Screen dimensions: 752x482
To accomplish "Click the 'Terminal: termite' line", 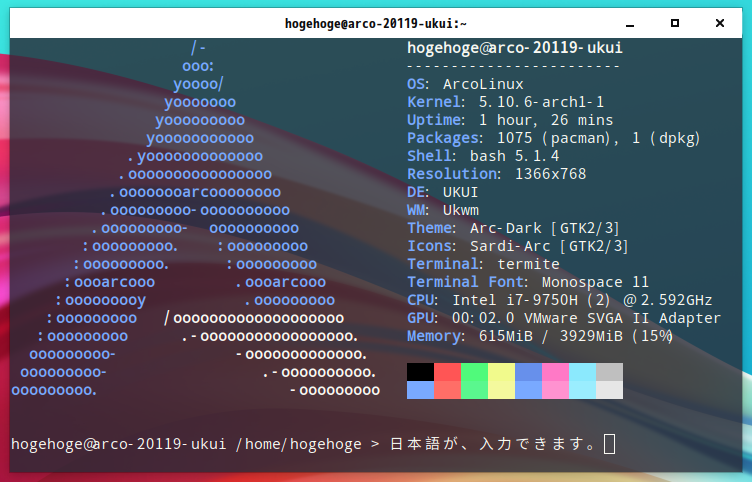I will pos(483,264).
